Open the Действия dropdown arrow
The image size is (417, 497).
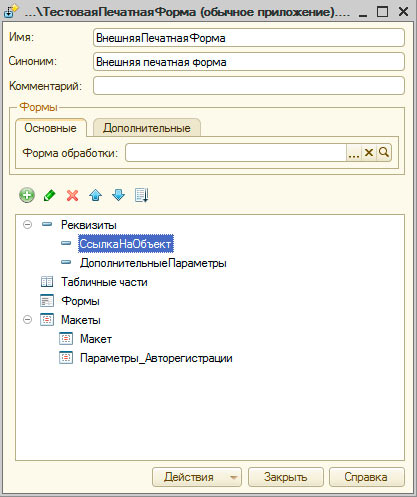point(234,477)
